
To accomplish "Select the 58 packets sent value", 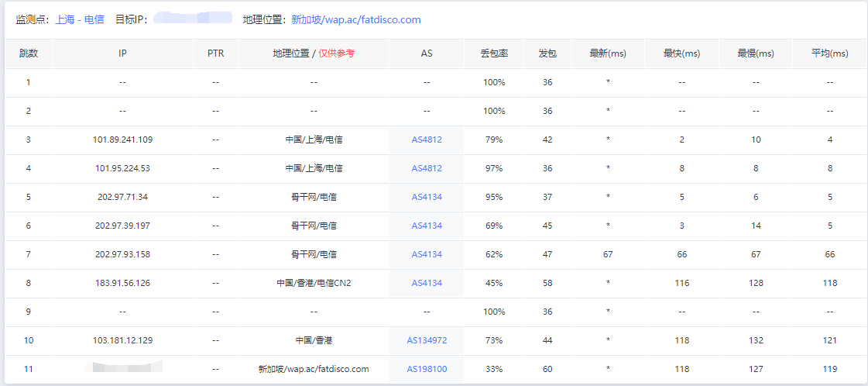I will [547, 283].
